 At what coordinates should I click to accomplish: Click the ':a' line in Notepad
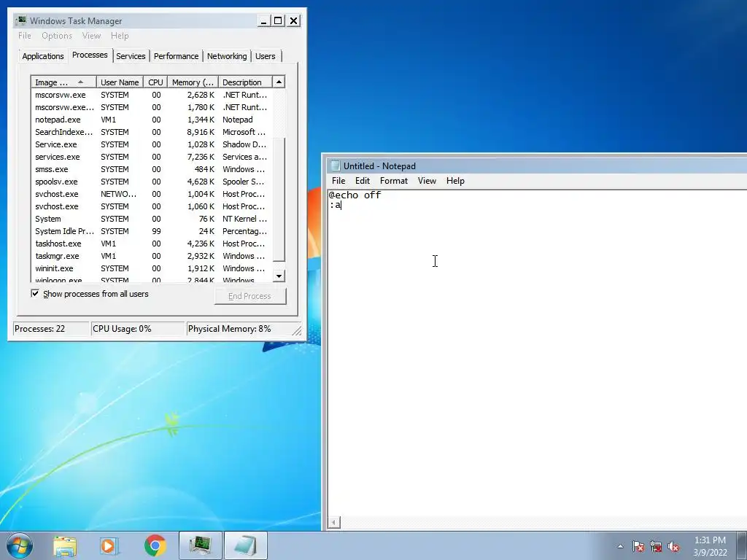[336, 205]
